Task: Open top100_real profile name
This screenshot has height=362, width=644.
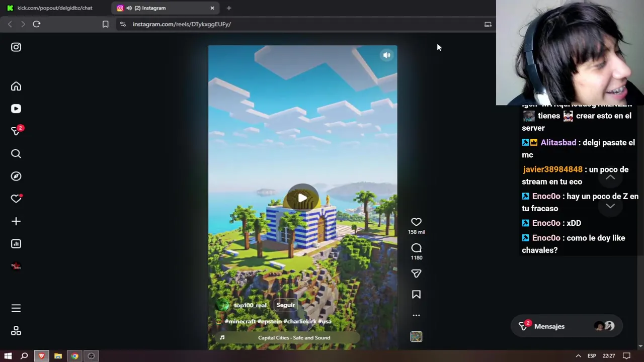Action: click(250, 305)
